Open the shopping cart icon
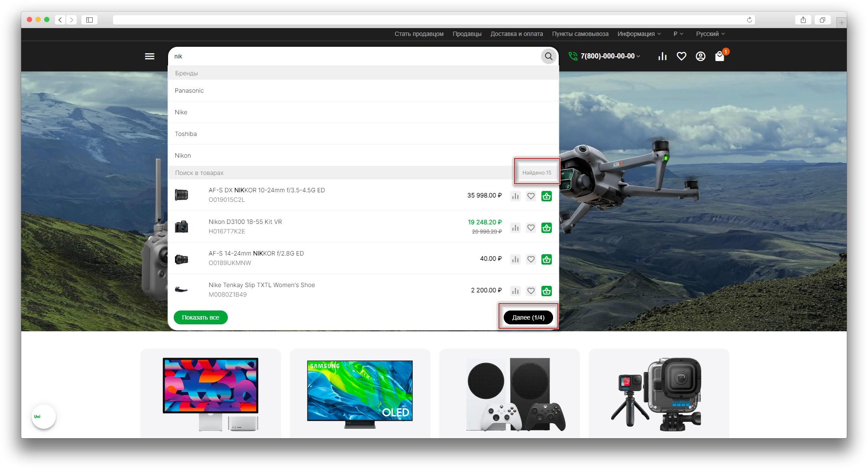Image resolution: width=868 pixels, height=469 pixels. [x=719, y=56]
